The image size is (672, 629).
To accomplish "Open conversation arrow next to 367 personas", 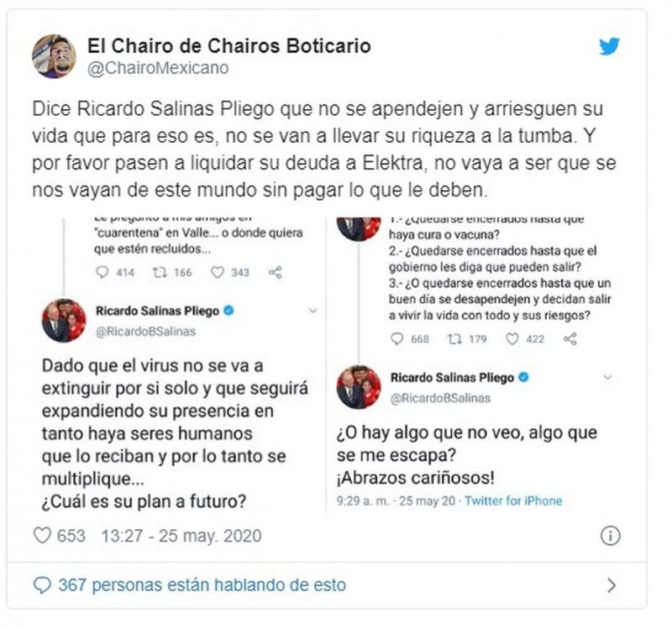I will (612, 584).
